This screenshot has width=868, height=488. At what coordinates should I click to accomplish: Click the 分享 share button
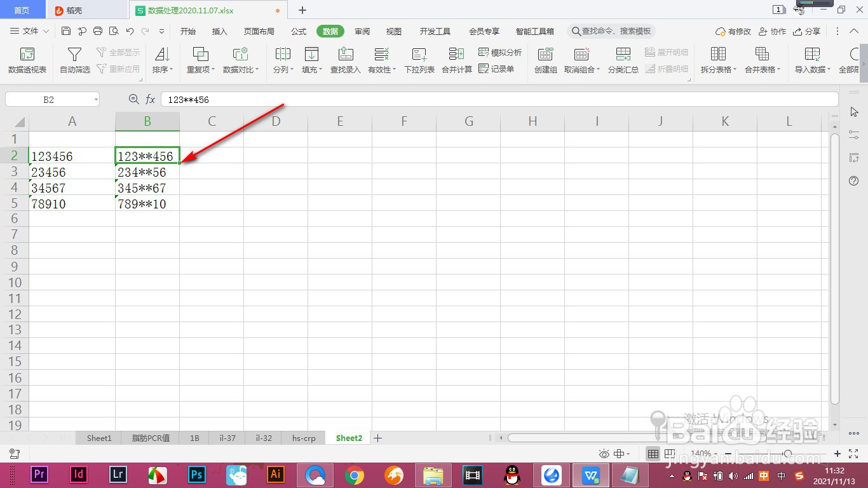click(x=807, y=31)
